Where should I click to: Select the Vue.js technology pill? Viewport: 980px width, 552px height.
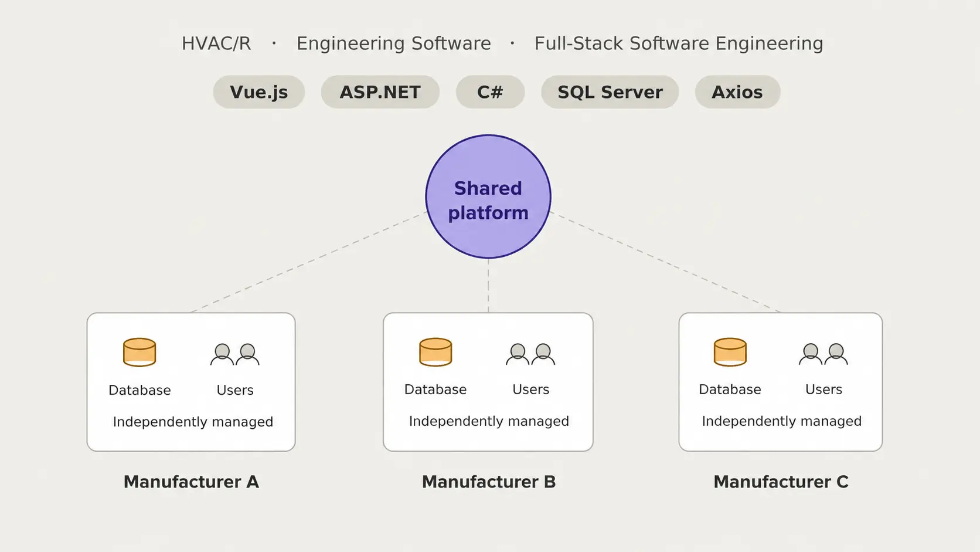click(259, 92)
